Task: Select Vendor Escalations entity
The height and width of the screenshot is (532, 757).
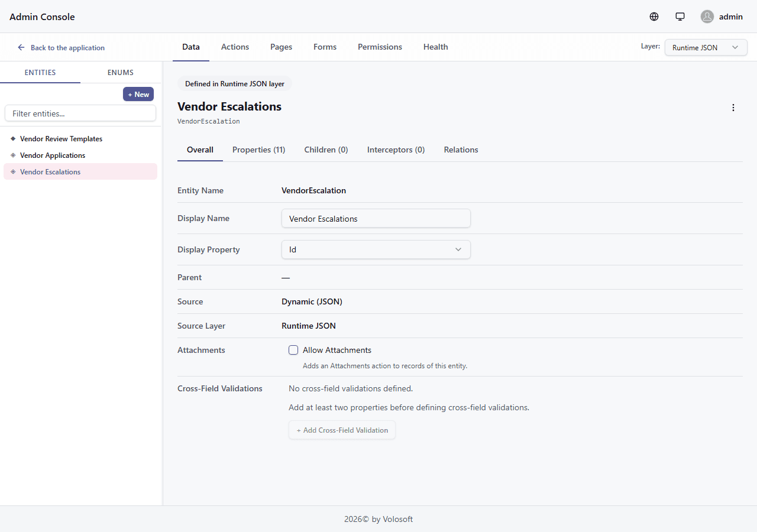Action: [x=80, y=171]
